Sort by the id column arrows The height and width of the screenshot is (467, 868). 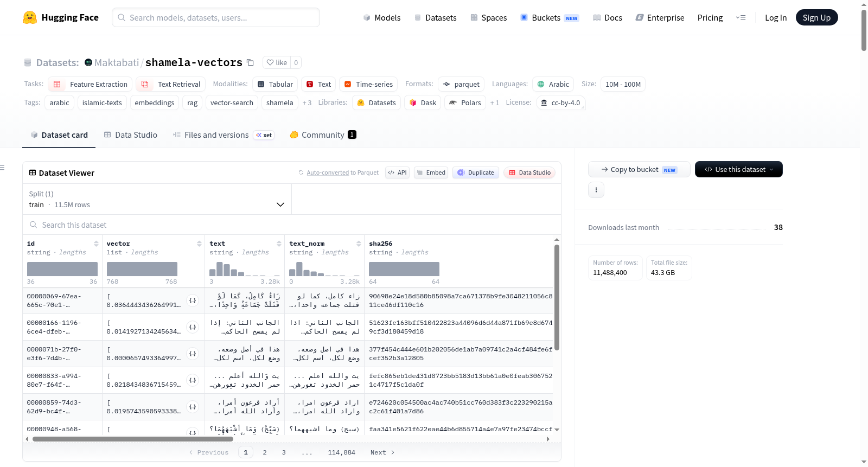96,244
